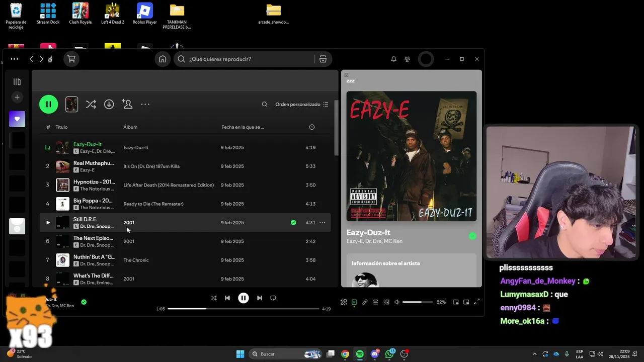Open Liked Songs purple heart tile

pyautogui.click(x=17, y=119)
